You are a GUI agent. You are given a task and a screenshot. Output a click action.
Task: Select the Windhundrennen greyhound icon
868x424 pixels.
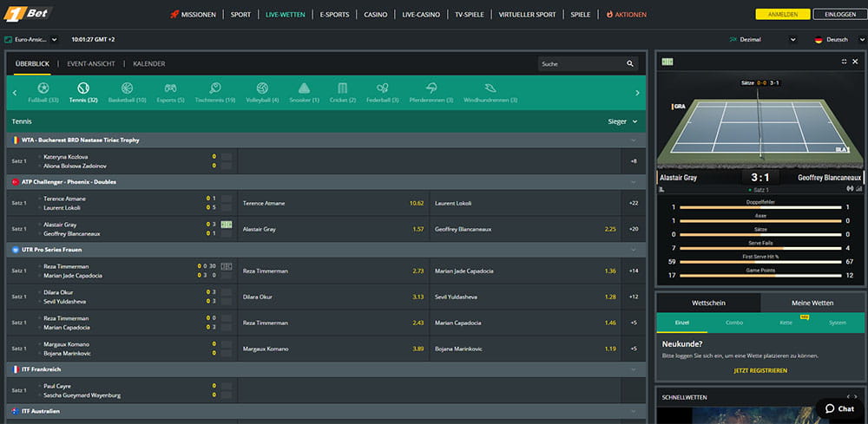[x=490, y=88]
